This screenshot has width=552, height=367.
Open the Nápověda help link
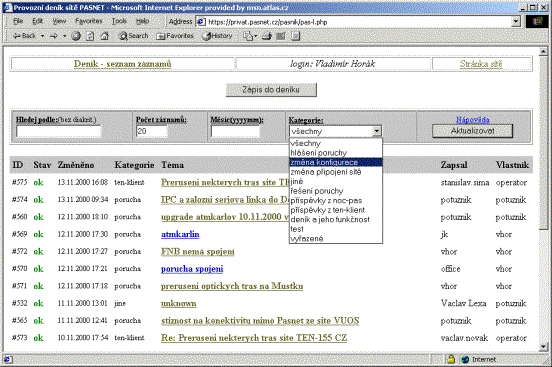click(x=472, y=120)
